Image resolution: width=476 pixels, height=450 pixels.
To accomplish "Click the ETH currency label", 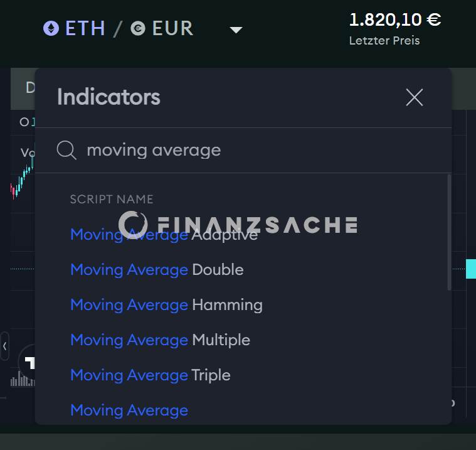I will click(85, 28).
